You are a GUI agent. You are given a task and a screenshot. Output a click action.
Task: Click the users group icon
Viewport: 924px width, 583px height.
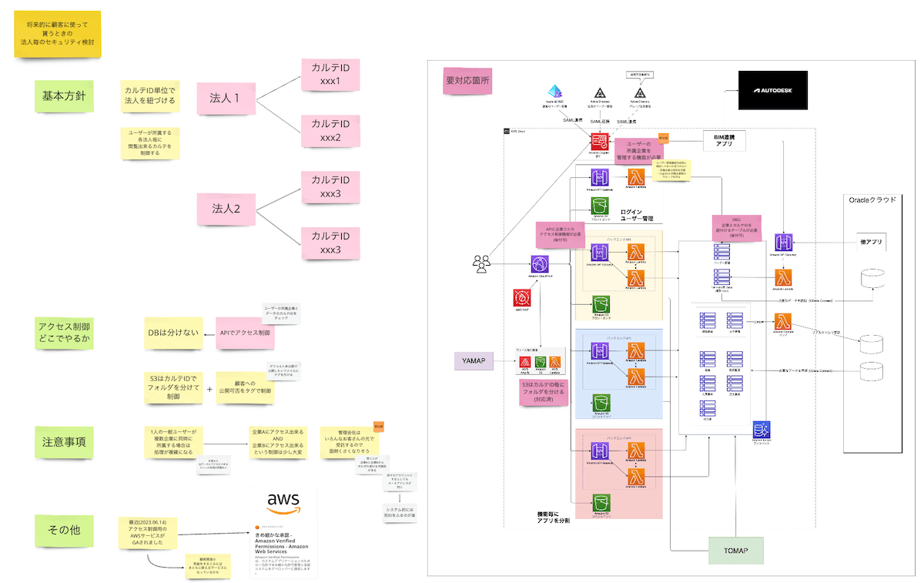click(481, 263)
